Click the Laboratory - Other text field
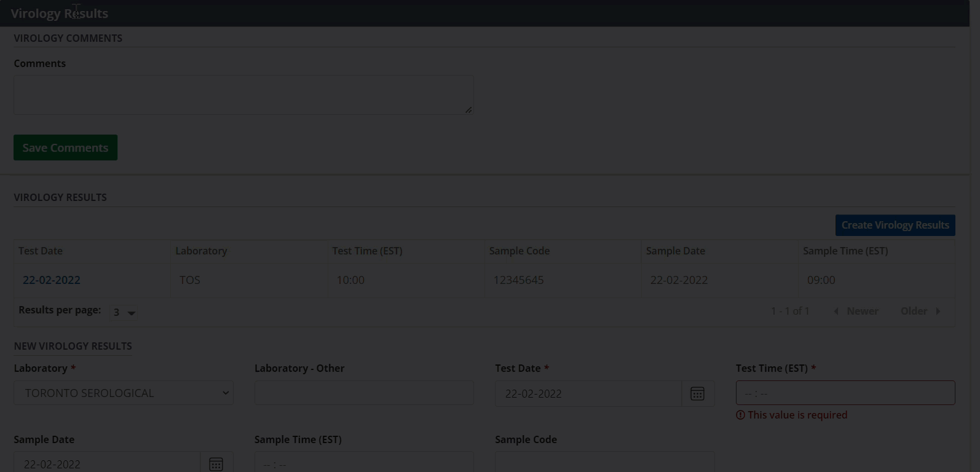The width and height of the screenshot is (980, 472). tap(364, 393)
